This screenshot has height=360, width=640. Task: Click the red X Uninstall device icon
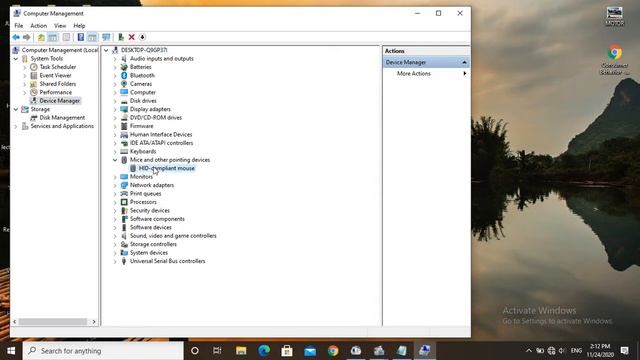pos(131,37)
